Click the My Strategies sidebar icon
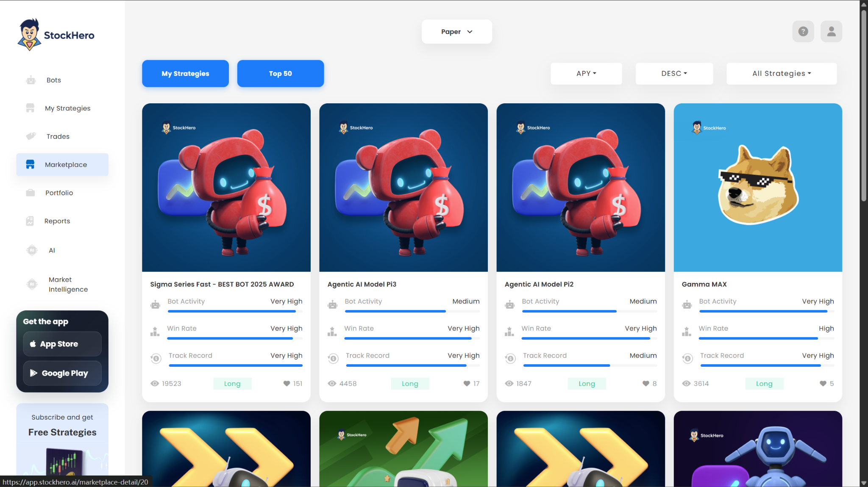This screenshot has height=487, width=868. pos(30,108)
